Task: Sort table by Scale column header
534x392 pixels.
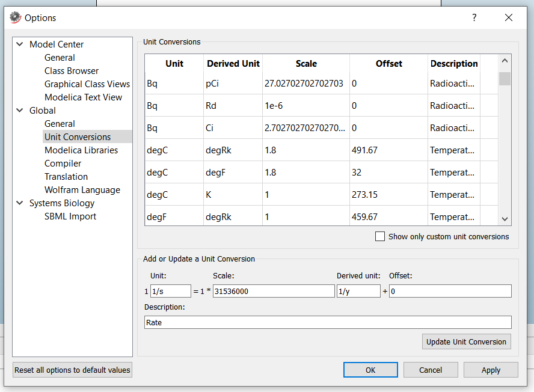Action: tap(306, 64)
